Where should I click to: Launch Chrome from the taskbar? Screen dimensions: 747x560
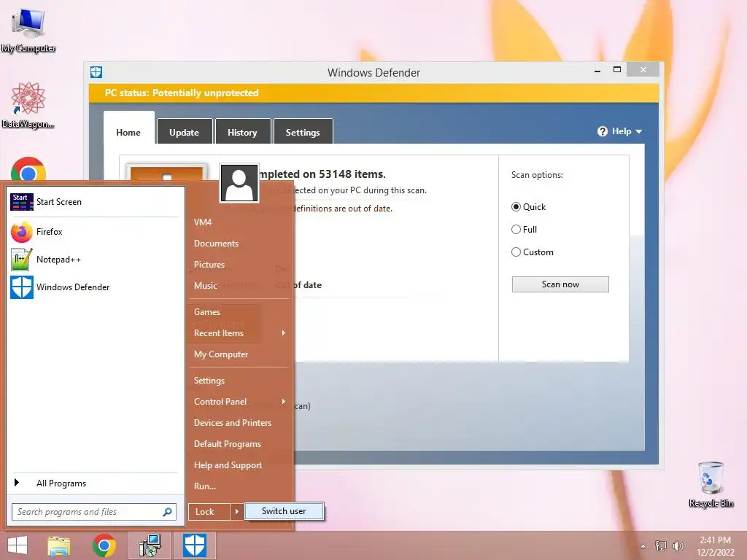click(x=104, y=545)
